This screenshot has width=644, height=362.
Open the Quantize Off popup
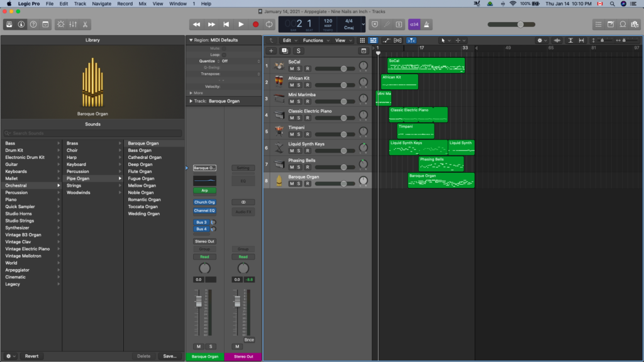pos(241,61)
